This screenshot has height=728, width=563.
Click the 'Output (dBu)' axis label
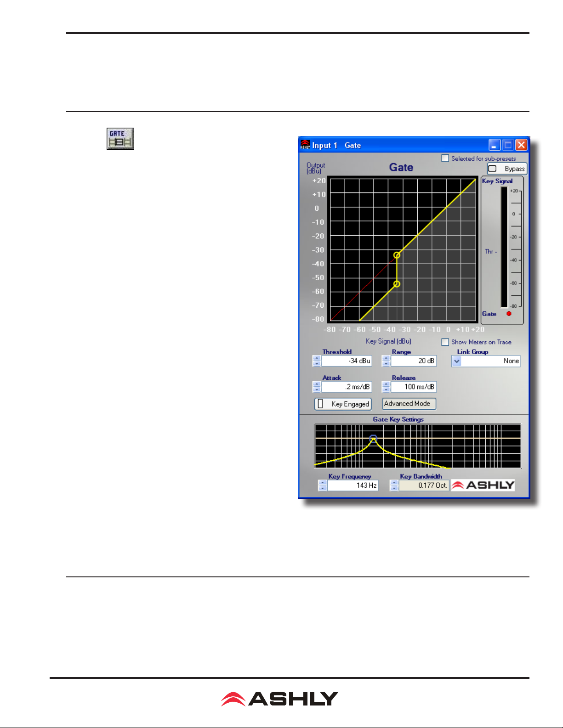(x=316, y=168)
